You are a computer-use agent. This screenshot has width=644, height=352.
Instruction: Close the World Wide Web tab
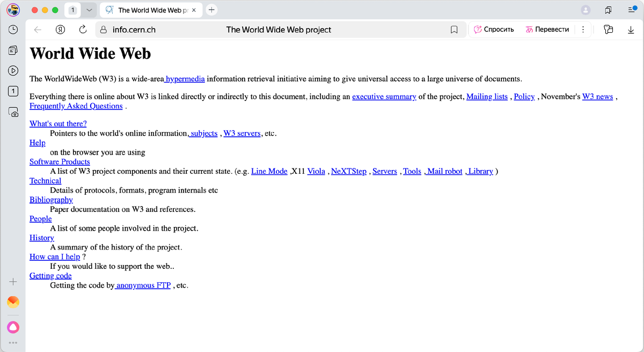(x=194, y=10)
